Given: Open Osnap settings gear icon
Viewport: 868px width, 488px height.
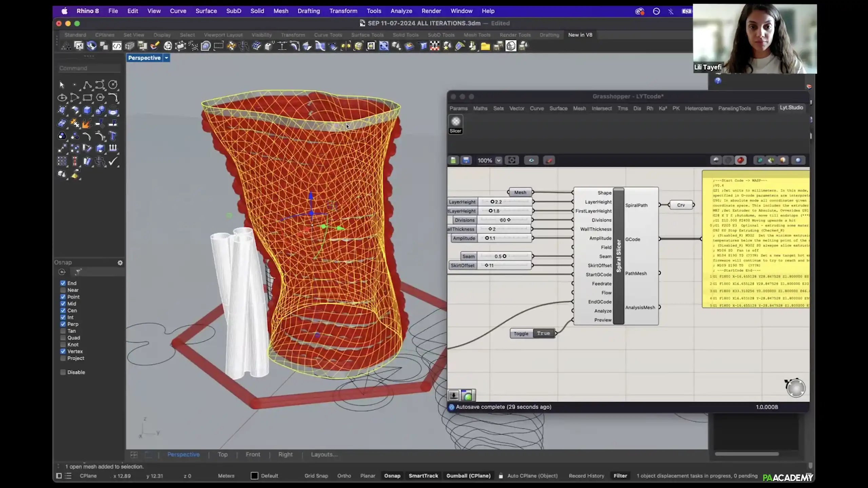Looking at the screenshot, I should (120, 263).
